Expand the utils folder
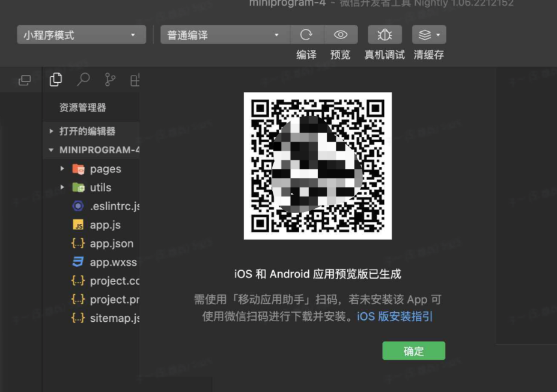The height and width of the screenshot is (392, 557). tap(100, 187)
